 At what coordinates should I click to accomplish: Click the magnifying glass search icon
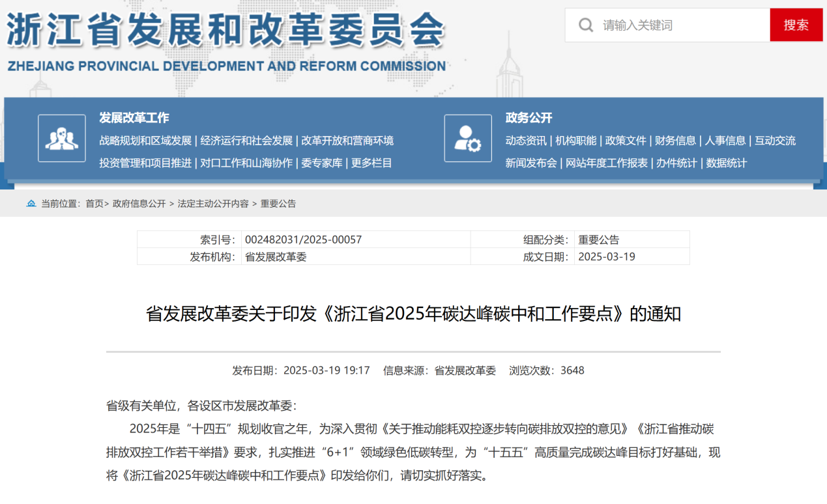[586, 25]
